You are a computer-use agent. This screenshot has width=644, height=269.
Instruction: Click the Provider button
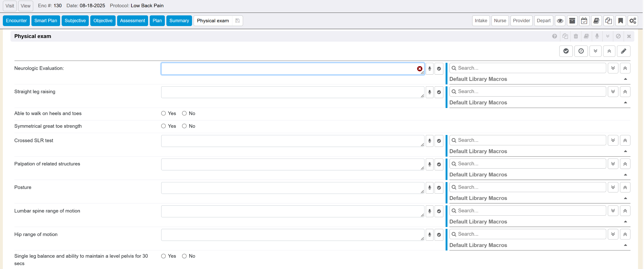(521, 21)
